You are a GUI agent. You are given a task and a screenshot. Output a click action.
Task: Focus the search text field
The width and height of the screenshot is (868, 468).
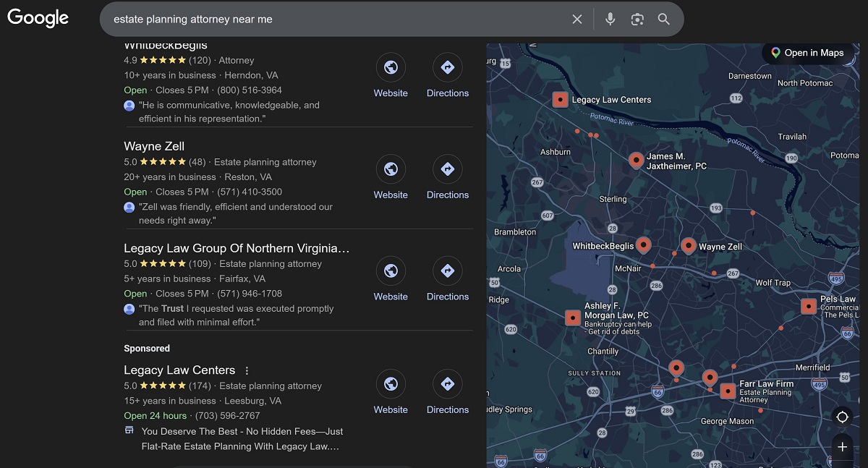point(333,20)
